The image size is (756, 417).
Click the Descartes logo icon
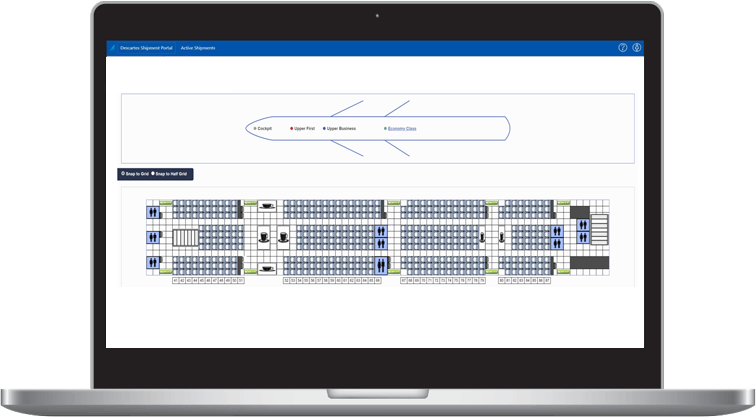point(112,47)
